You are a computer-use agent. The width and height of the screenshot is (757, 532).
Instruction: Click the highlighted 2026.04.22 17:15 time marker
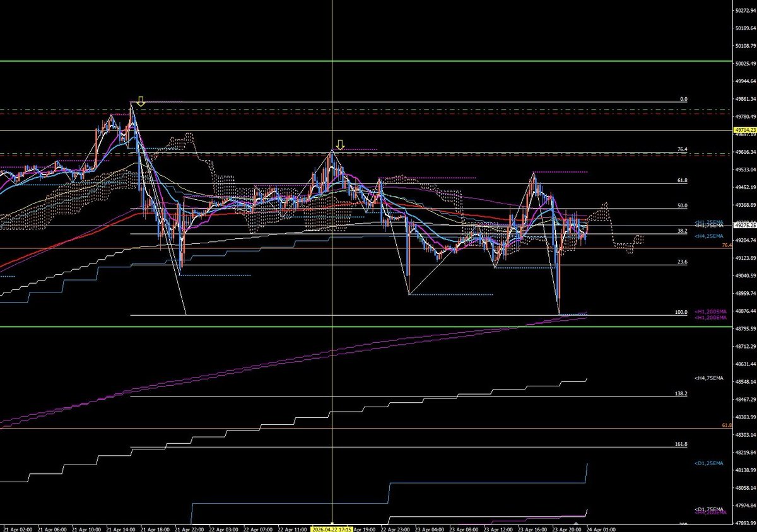tap(331, 529)
